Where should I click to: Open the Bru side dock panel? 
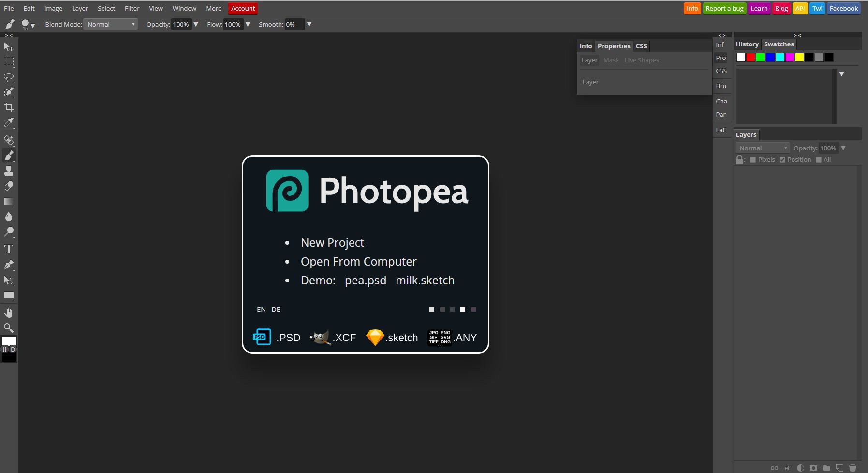coord(721,86)
